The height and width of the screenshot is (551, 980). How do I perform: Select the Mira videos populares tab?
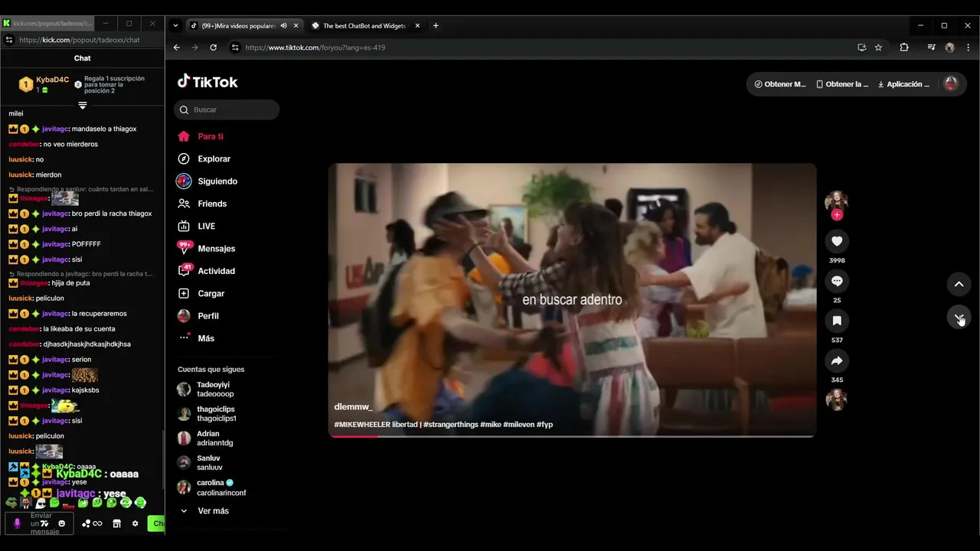point(239,25)
